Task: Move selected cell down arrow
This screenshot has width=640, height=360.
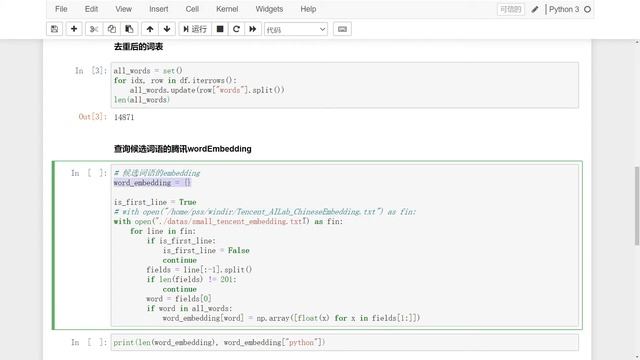Action: (167, 29)
